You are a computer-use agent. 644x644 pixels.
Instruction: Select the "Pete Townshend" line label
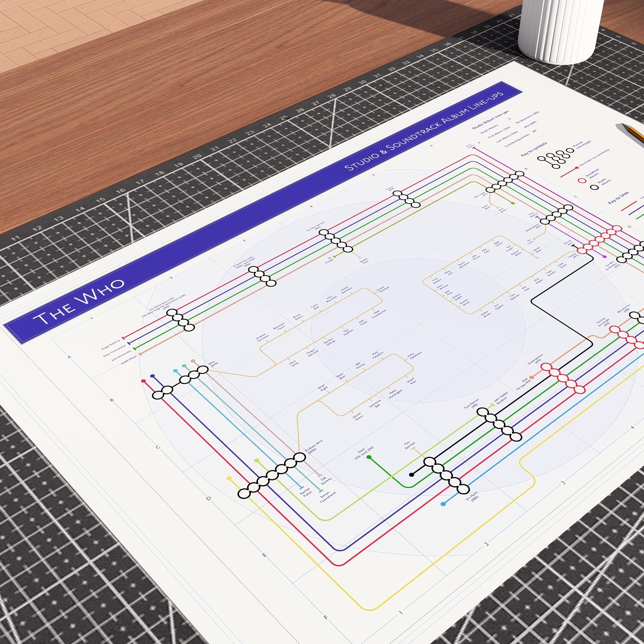click(114, 351)
